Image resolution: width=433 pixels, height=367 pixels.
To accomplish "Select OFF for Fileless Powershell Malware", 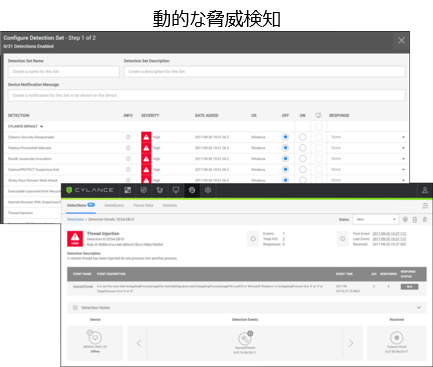I will click(x=285, y=148).
